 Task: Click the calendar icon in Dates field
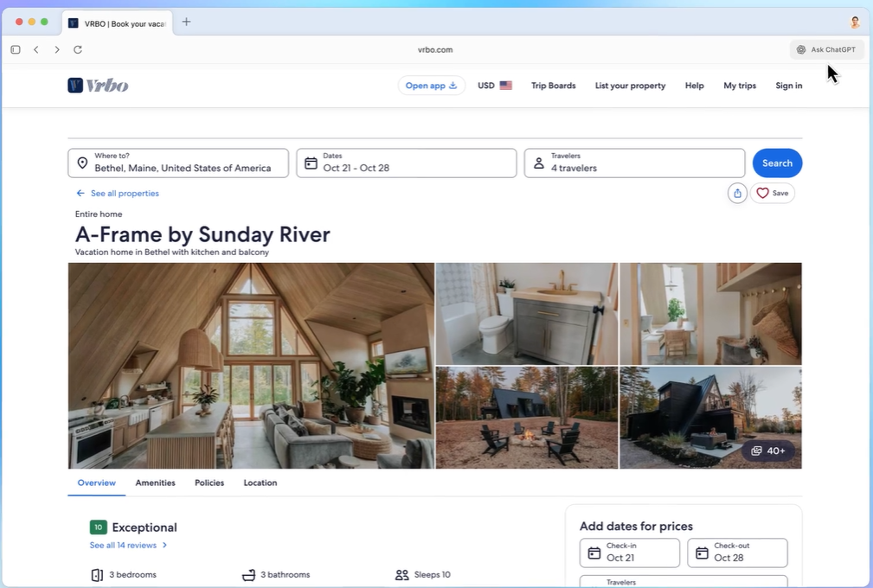311,163
